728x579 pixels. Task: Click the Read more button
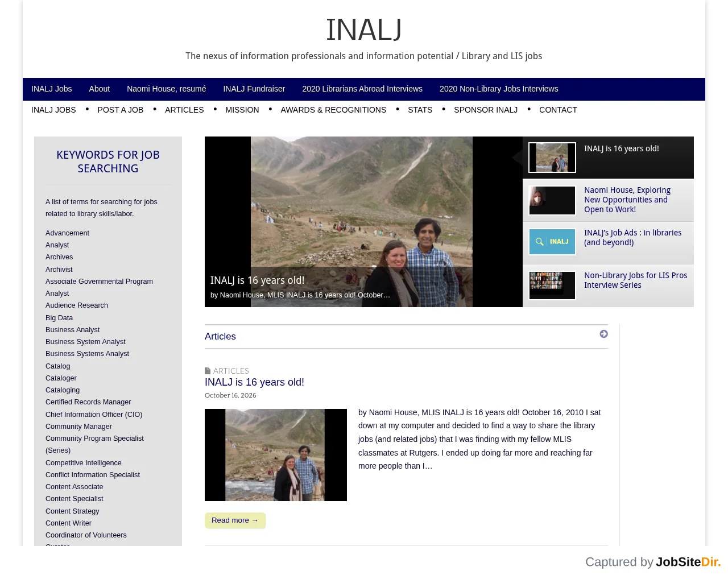click(235, 520)
